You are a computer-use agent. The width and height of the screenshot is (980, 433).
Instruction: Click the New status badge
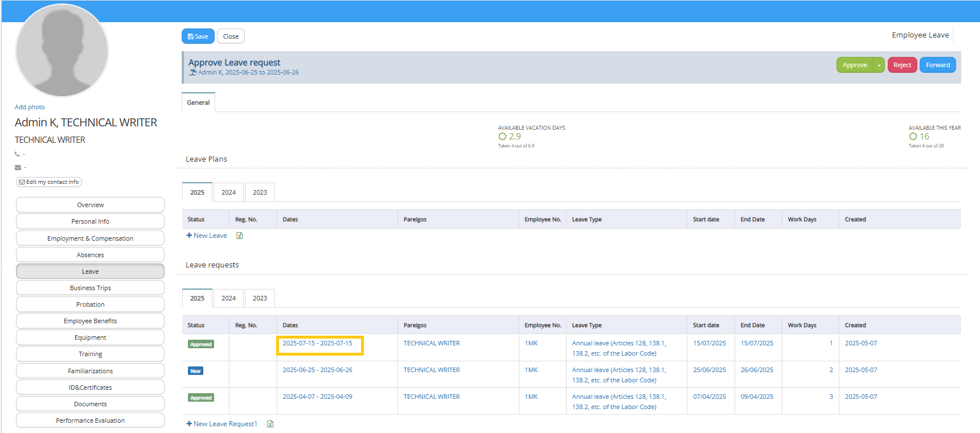tap(195, 371)
